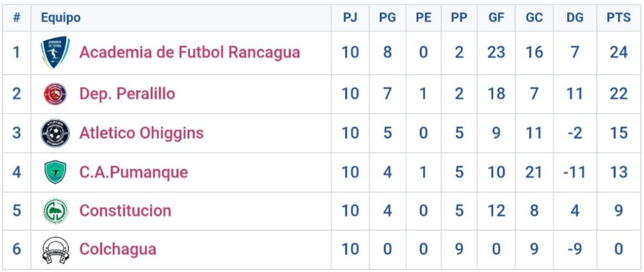Sort table by PTS column header
644x272 pixels.
[618, 18]
